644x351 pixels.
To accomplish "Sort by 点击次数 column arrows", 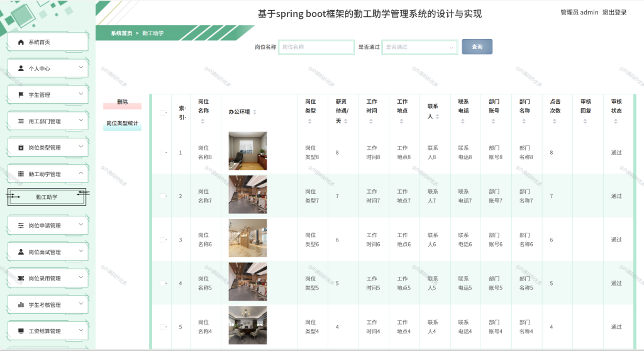I will 555,121.
